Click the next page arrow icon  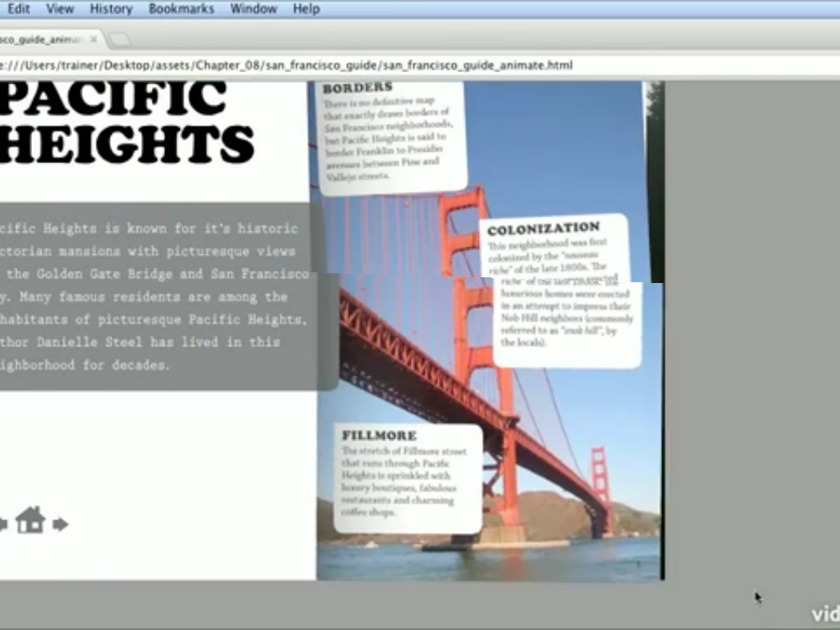pyautogui.click(x=61, y=524)
